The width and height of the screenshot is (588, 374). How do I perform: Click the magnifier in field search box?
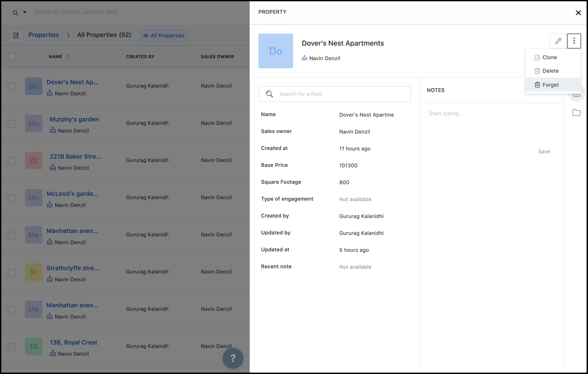[269, 94]
